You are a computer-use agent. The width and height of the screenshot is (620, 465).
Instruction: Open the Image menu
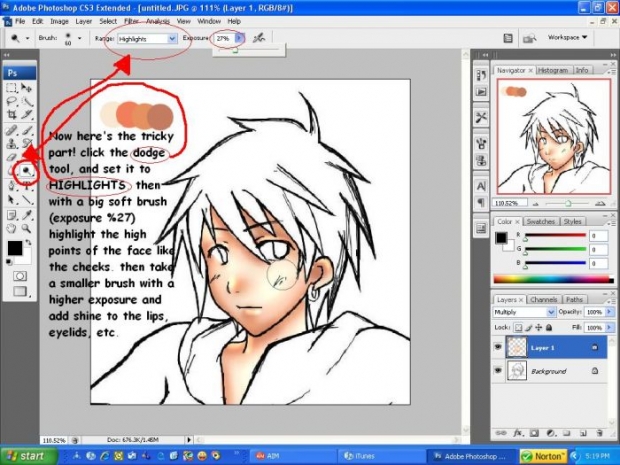[x=59, y=21]
